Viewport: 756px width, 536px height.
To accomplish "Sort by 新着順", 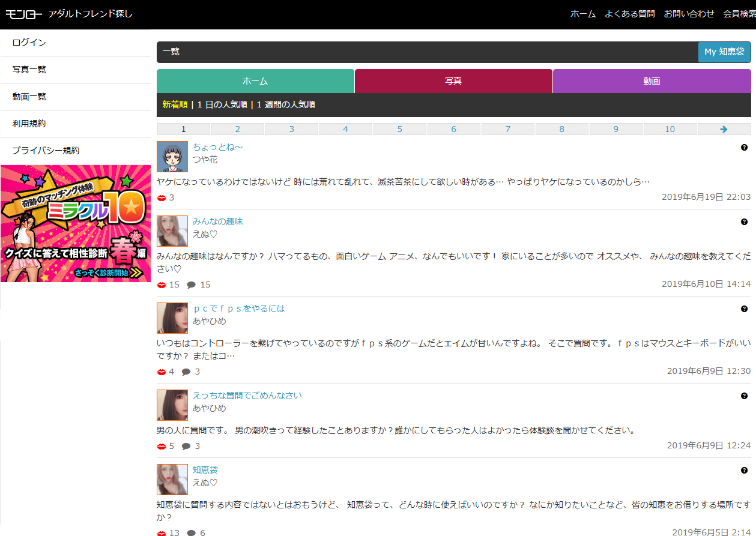I will tap(175, 104).
